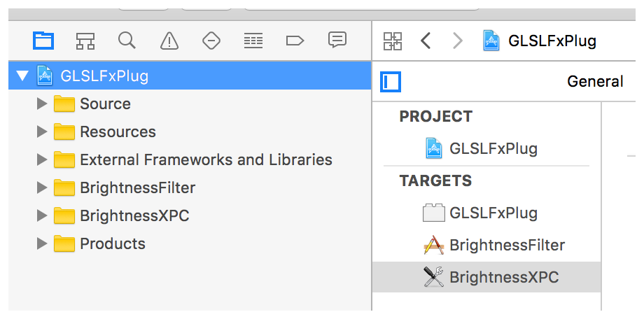Click GLSLFxPlug in the jump bar

click(x=552, y=41)
